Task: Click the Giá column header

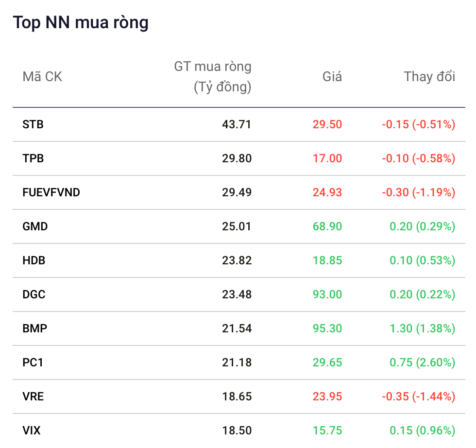Action: [332, 77]
